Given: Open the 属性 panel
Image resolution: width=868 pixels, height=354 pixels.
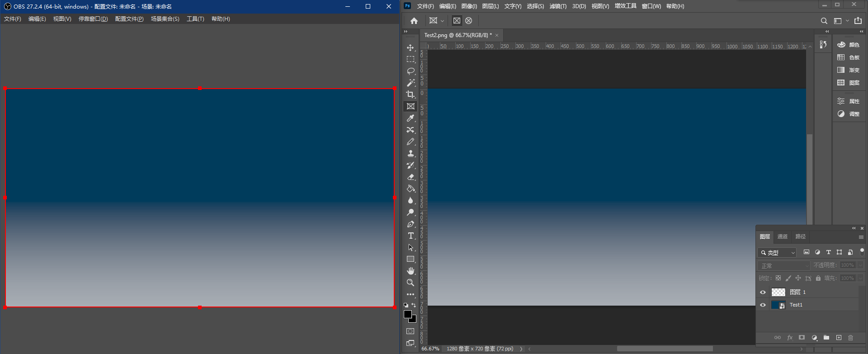Looking at the screenshot, I should [849, 101].
